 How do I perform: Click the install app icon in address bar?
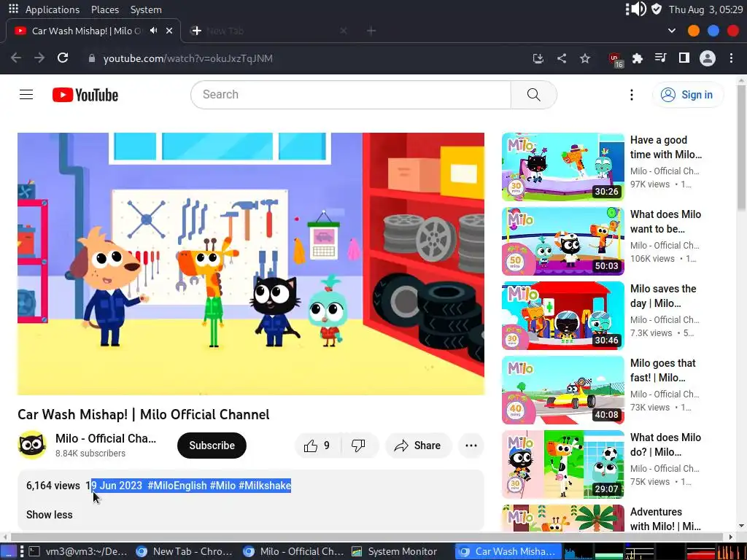pos(538,58)
